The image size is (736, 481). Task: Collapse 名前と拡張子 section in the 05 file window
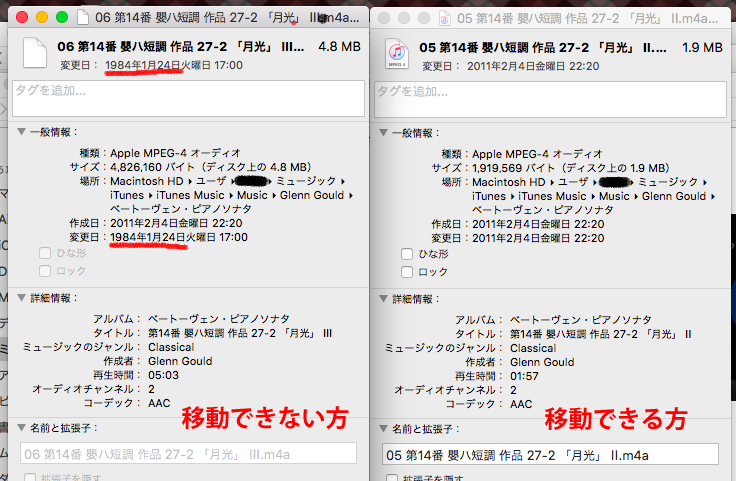click(x=383, y=428)
